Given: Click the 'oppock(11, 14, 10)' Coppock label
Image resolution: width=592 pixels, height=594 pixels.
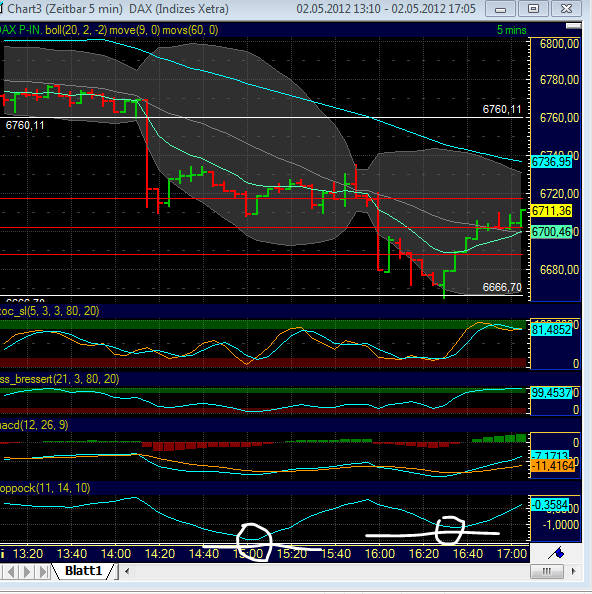Looking at the screenshot, I should (45, 488).
